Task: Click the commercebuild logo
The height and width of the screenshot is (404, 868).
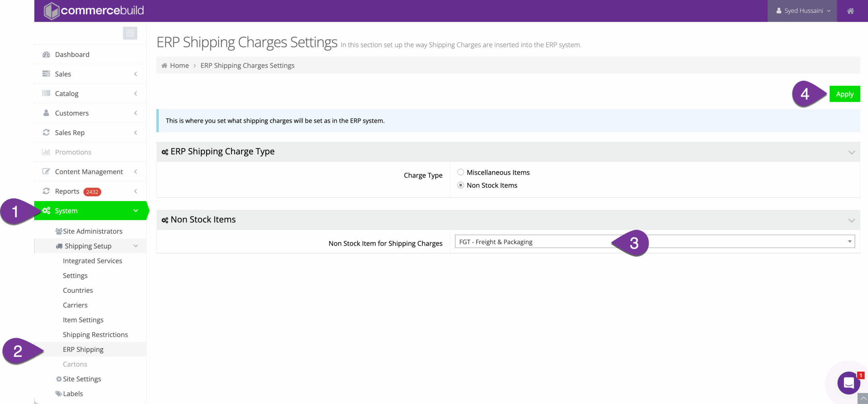Action: click(94, 11)
